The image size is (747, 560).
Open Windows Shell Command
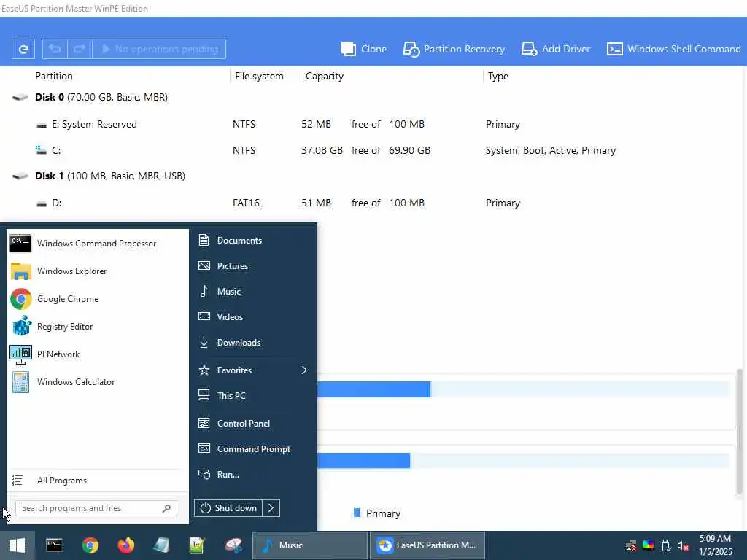coord(673,49)
